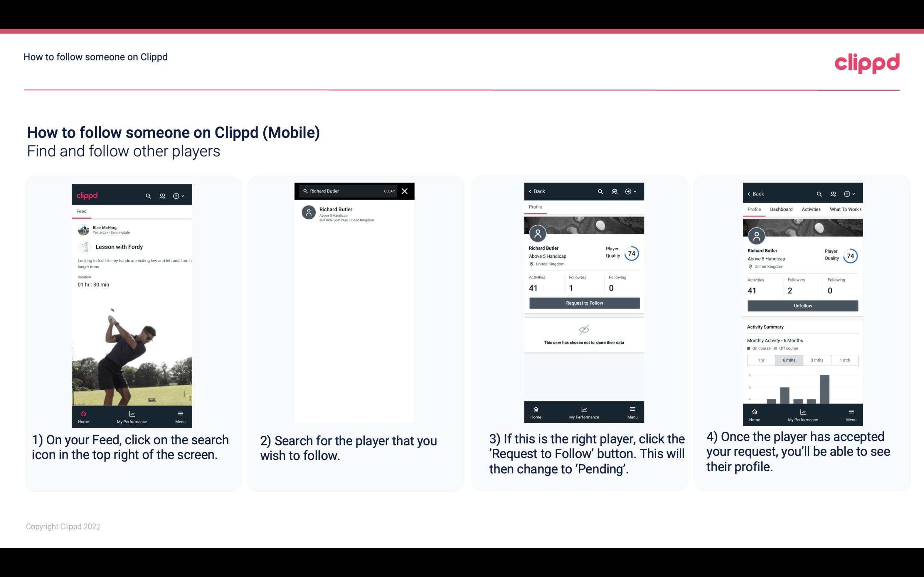Click the 1 year activity timeframe option
The image size is (924, 577).
pyautogui.click(x=761, y=359)
